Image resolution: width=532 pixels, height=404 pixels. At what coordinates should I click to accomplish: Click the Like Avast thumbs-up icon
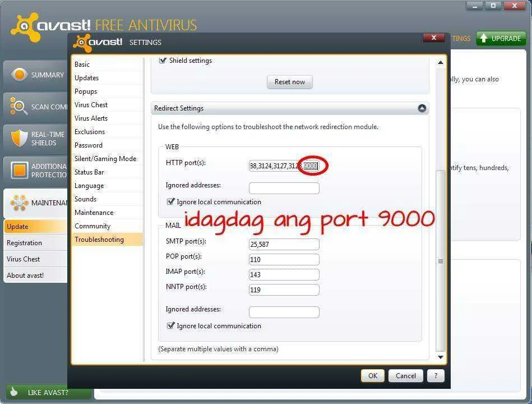(14, 392)
